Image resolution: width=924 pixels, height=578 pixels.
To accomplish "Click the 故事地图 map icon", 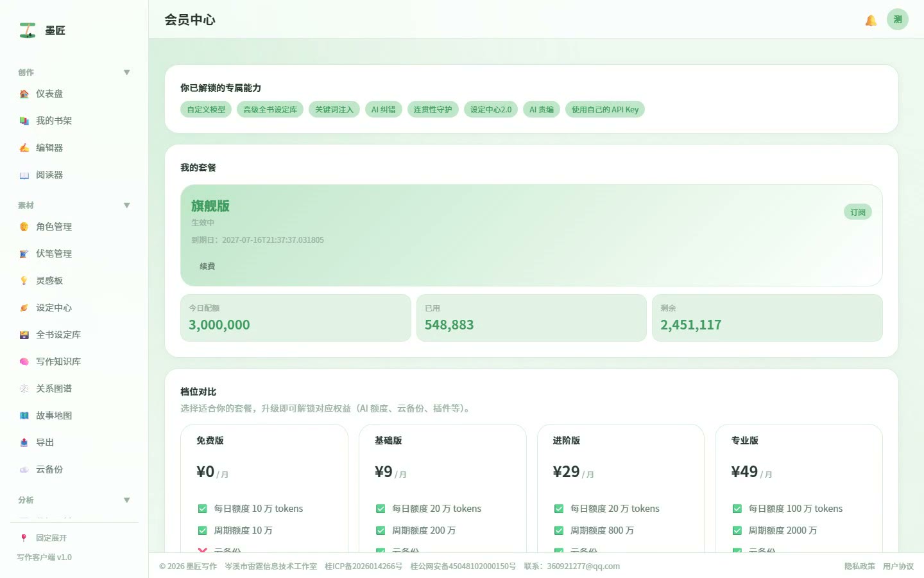I will (24, 416).
